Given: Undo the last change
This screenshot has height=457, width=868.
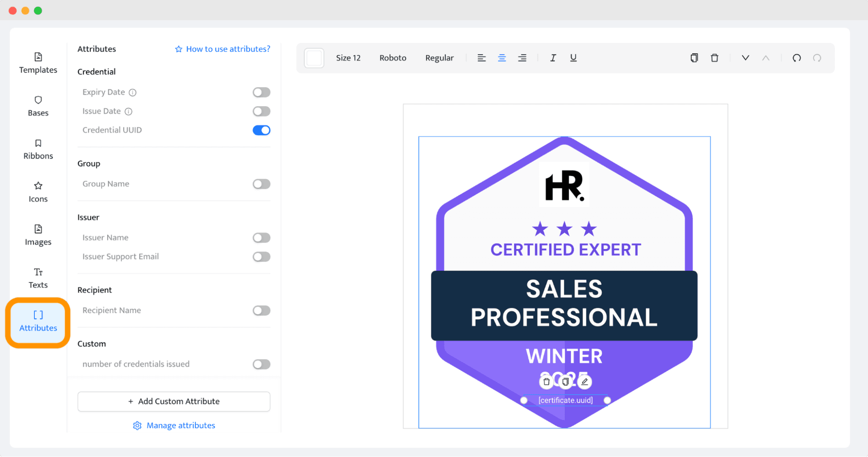Looking at the screenshot, I should pyautogui.click(x=797, y=58).
